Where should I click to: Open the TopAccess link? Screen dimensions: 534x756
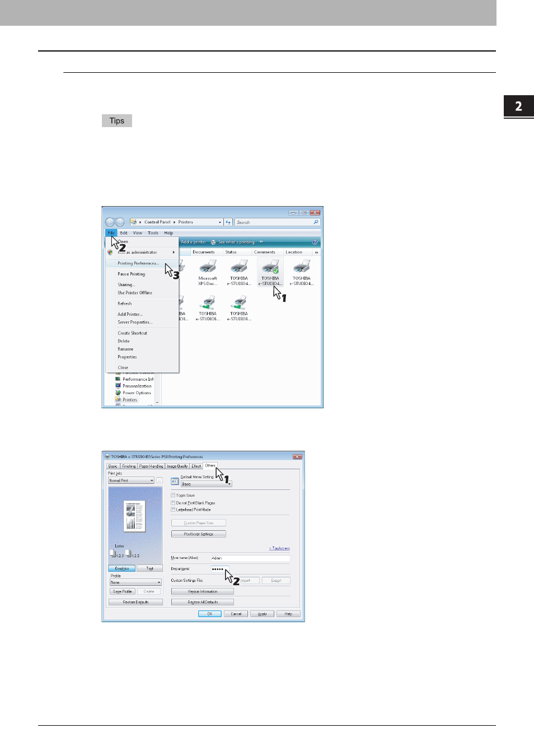coord(279,548)
